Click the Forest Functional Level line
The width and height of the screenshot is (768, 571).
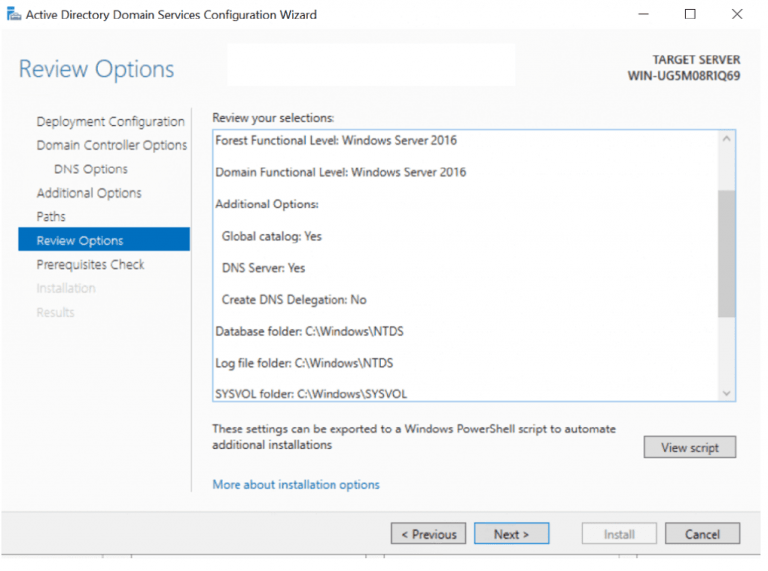tap(336, 141)
